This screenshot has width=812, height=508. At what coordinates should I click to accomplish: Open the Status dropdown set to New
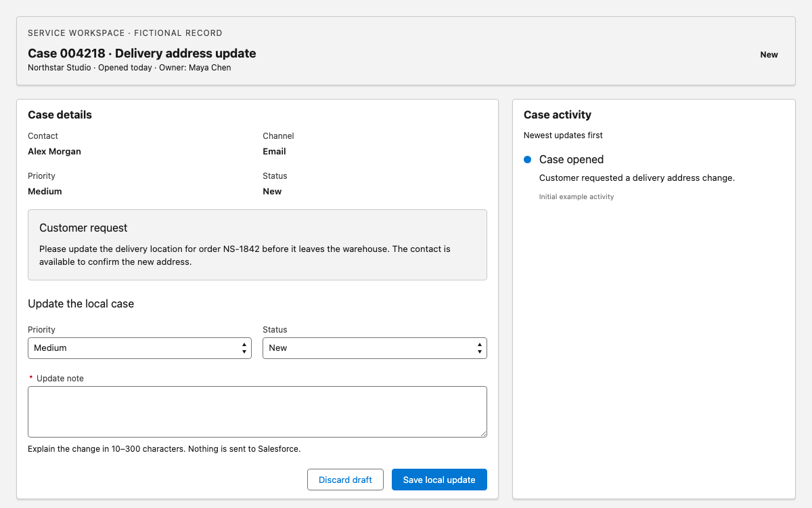[x=375, y=348]
